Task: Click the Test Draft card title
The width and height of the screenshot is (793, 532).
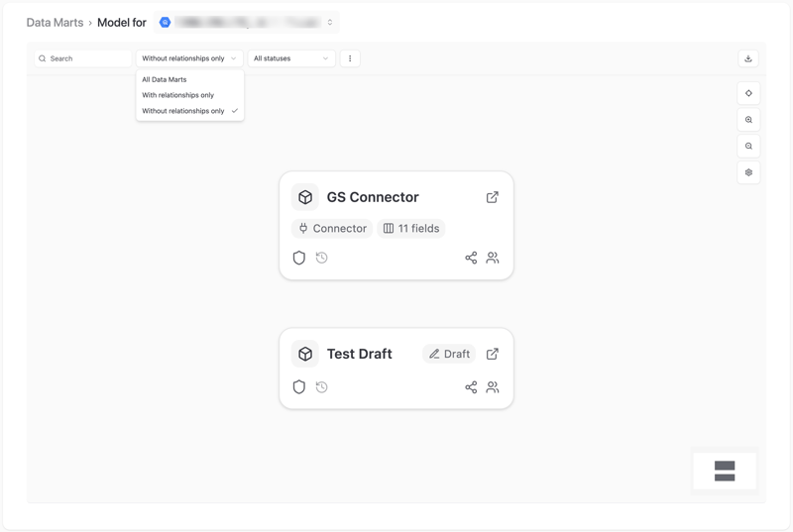Action: (x=360, y=354)
